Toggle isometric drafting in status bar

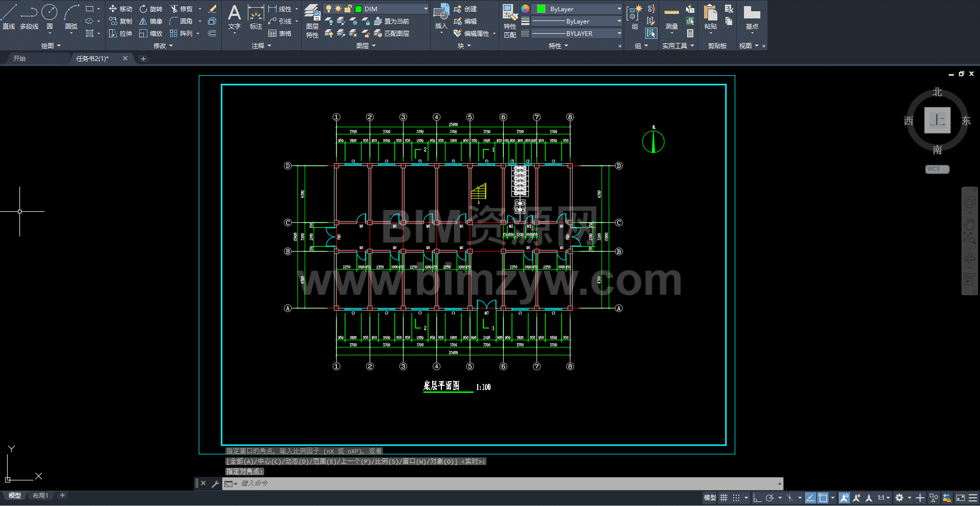click(790, 497)
